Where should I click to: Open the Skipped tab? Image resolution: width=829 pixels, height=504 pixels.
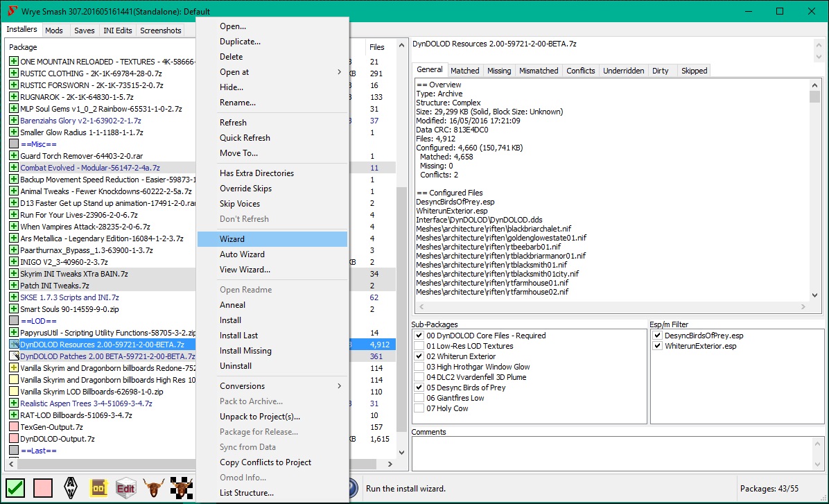(x=694, y=70)
